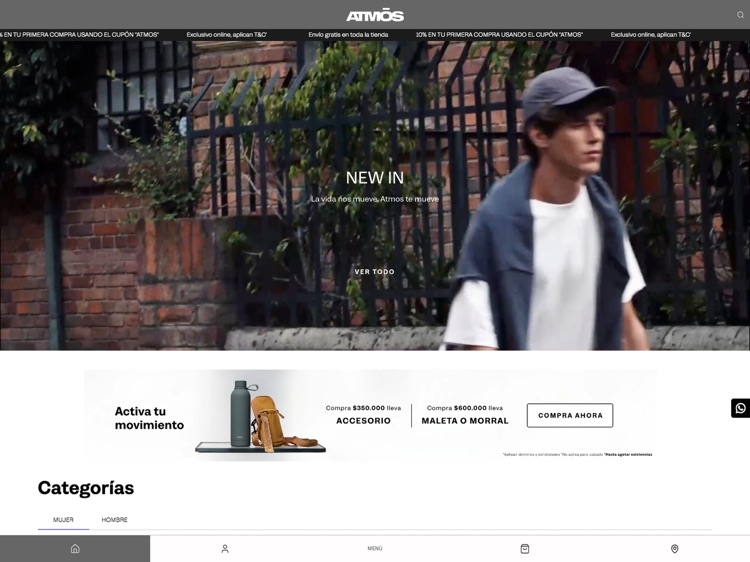Viewport: 750px width, 562px height.
Task: Click VER TODO on hero banner
Action: tap(375, 272)
